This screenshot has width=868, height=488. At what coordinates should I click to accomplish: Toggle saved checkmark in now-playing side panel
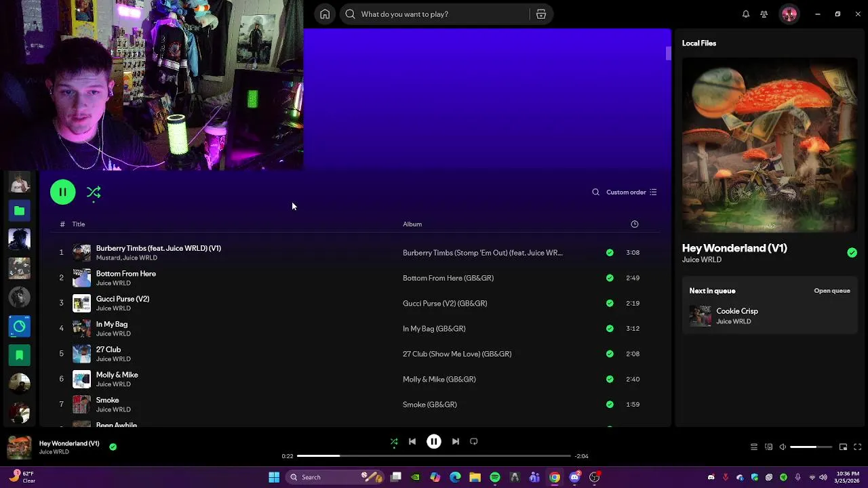click(x=852, y=253)
